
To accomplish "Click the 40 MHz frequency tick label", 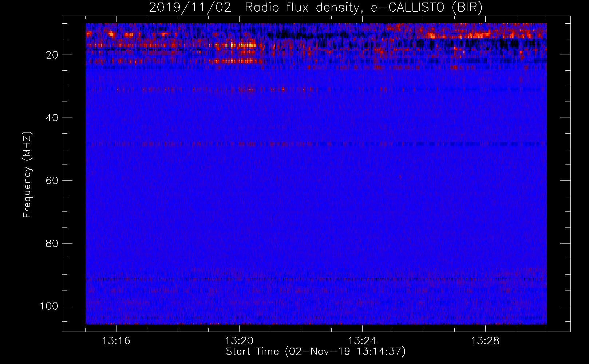I will [x=52, y=118].
